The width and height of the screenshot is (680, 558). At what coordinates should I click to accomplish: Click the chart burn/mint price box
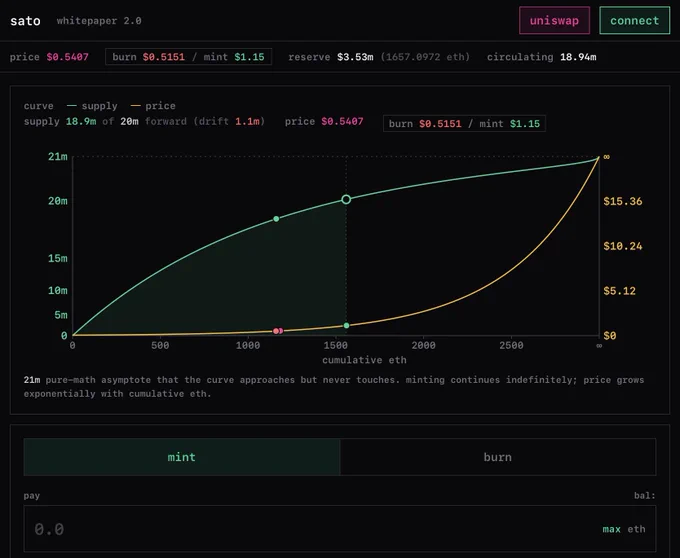(x=464, y=124)
